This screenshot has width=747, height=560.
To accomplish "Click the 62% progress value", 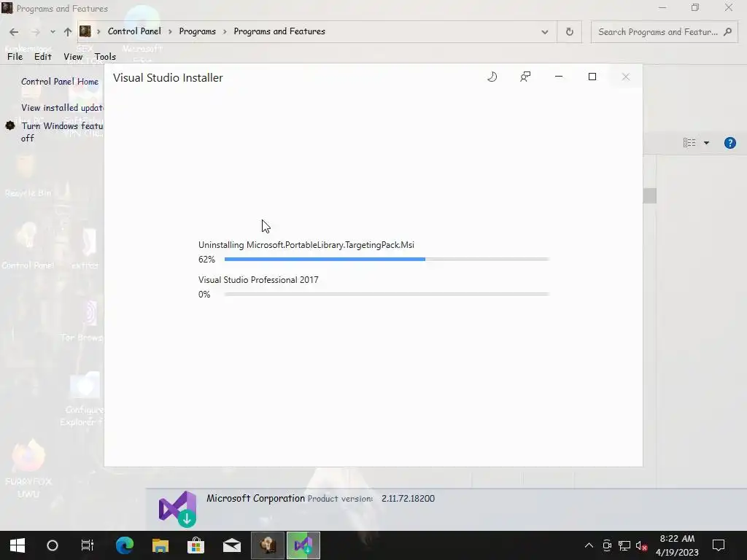I will (206, 259).
